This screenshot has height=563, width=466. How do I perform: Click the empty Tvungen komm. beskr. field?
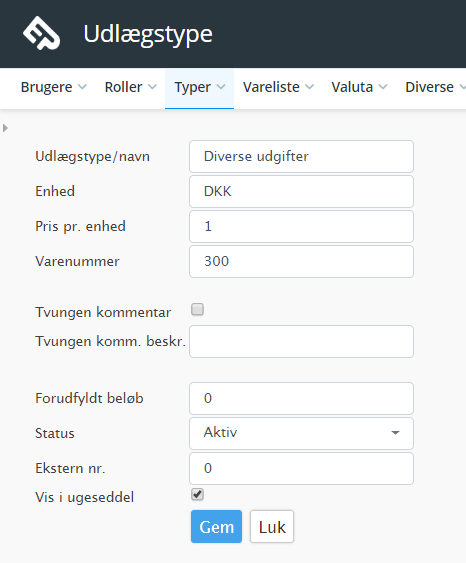pyautogui.click(x=301, y=341)
